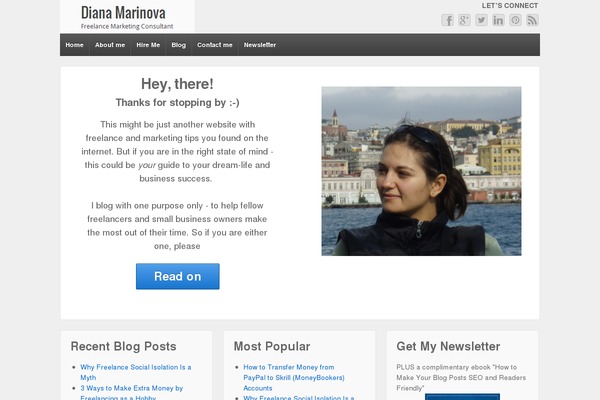Open the Google Plus social icon
This screenshot has height=400, width=600.
pyautogui.click(x=464, y=20)
